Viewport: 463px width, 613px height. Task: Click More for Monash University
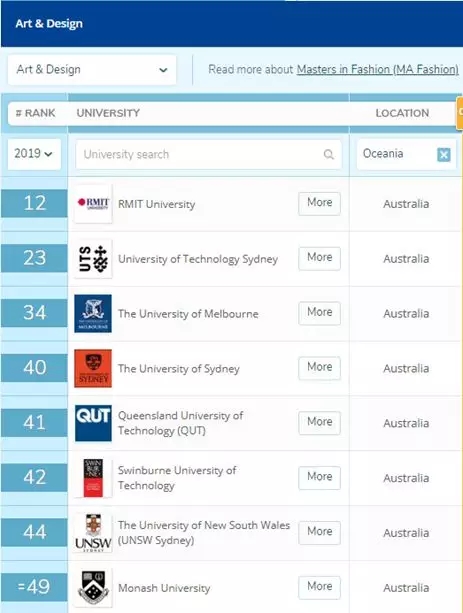[319, 587]
